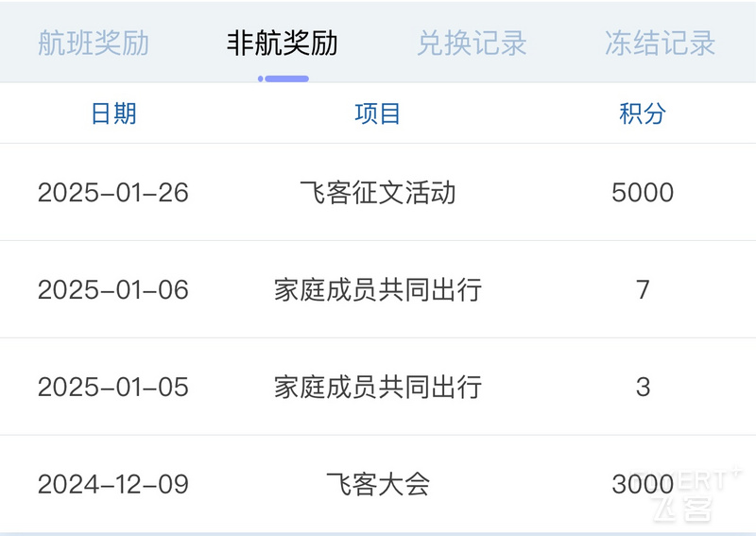Select the 2025-01-26 date entry
Image resolution: width=756 pixels, height=536 pixels.
point(113,193)
